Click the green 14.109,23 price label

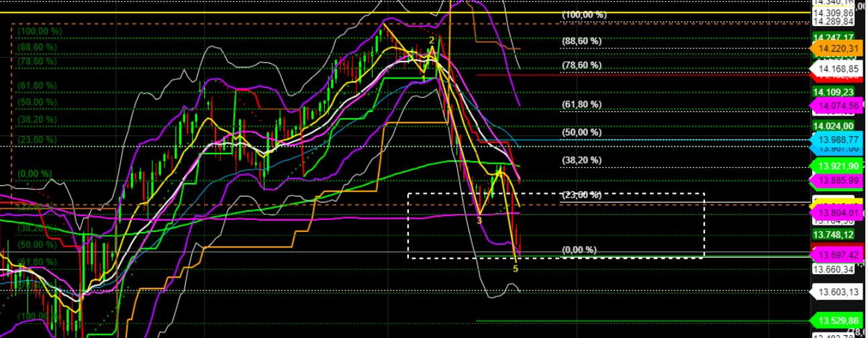click(833, 93)
